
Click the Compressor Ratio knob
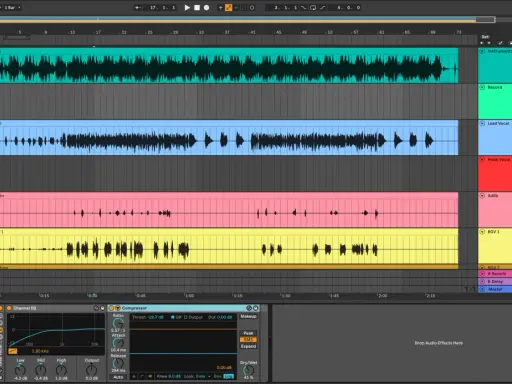(118, 323)
